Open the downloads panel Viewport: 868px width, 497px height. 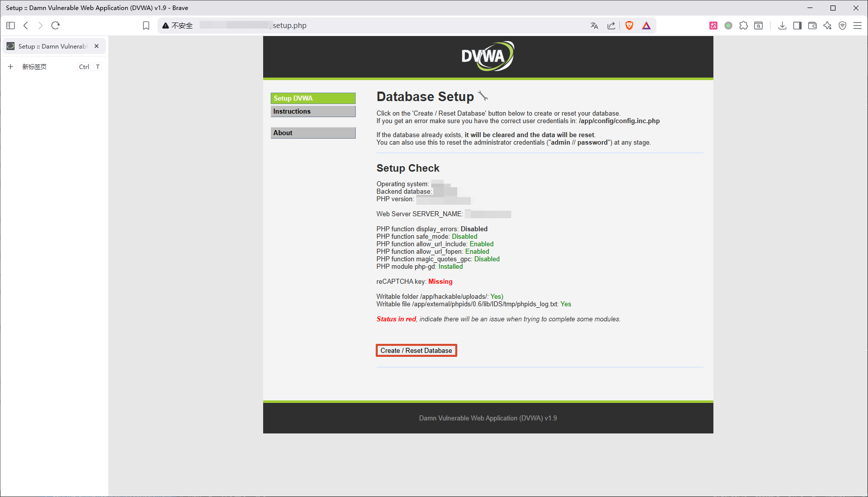782,26
